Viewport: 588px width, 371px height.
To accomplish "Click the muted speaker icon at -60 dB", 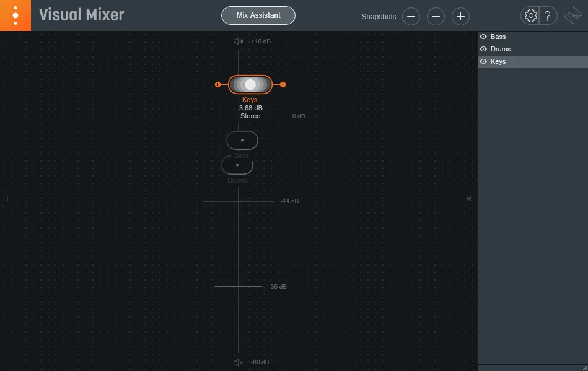I will pyautogui.click(x=237, y=362).
